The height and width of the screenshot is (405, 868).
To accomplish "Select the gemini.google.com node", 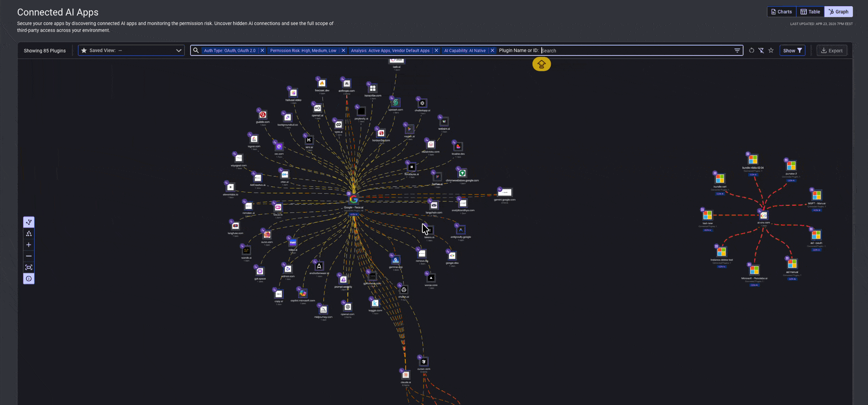I will (505, 192).
